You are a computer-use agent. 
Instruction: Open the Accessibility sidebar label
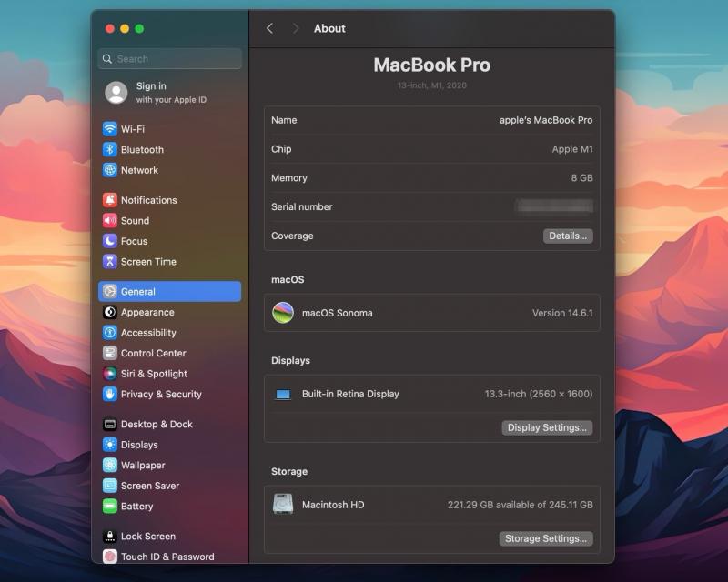point(148,333)
